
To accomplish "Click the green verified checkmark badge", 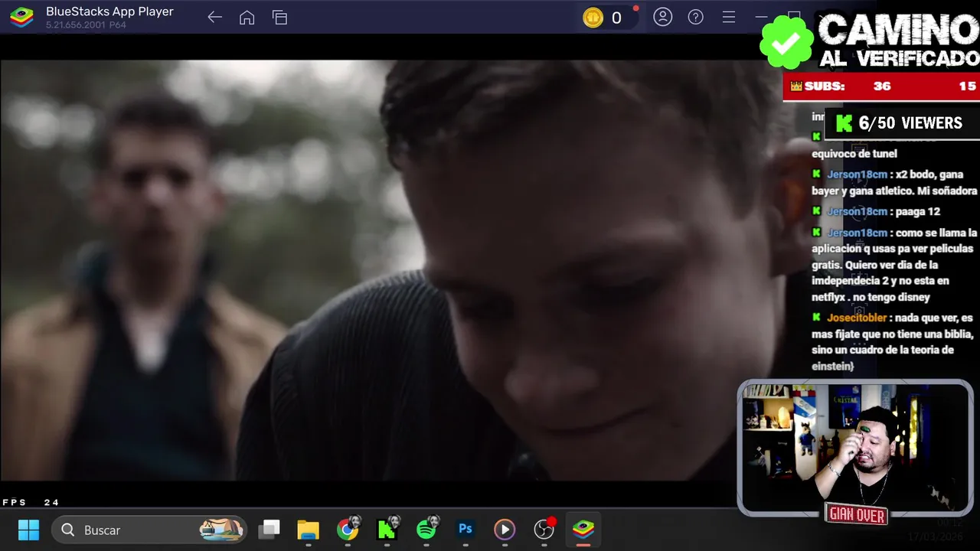I will coord(786,41).
